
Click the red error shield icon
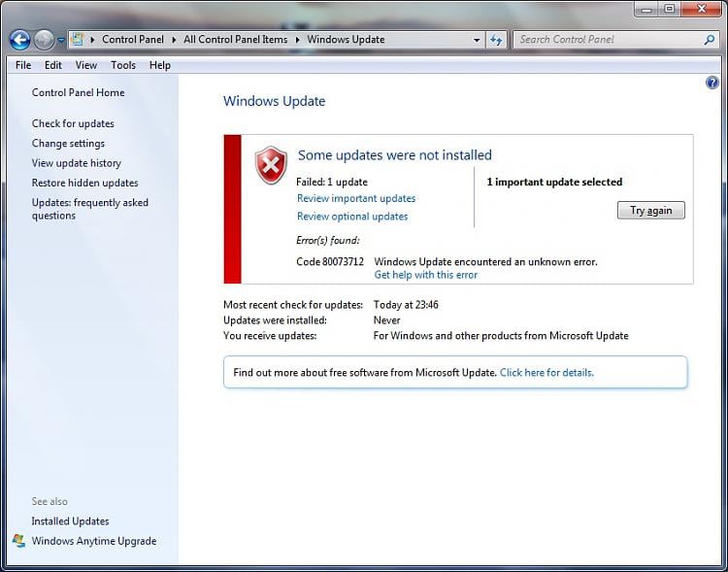[x=271, y=165]
